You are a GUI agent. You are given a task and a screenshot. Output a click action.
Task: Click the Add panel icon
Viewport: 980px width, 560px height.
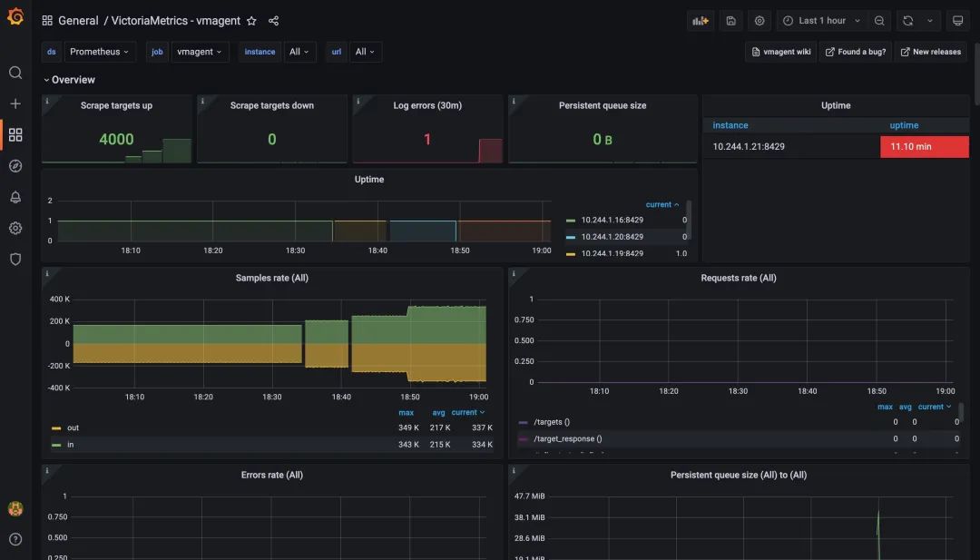coord(701,21)
